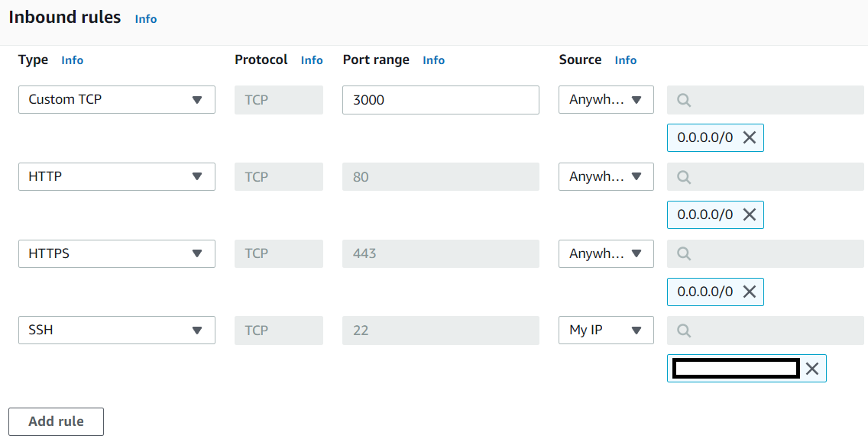Open the HTTP type dropdown

[116, 177]
